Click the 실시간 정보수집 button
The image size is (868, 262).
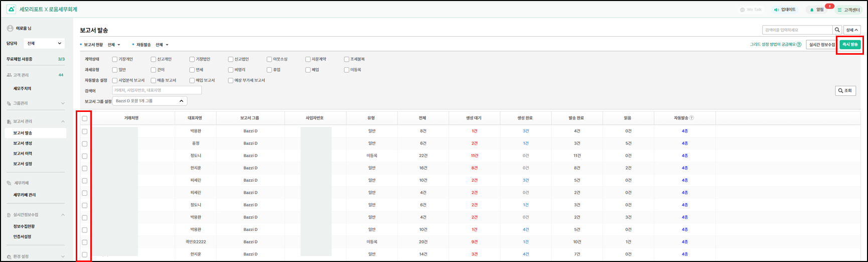(x=821, y=45)
